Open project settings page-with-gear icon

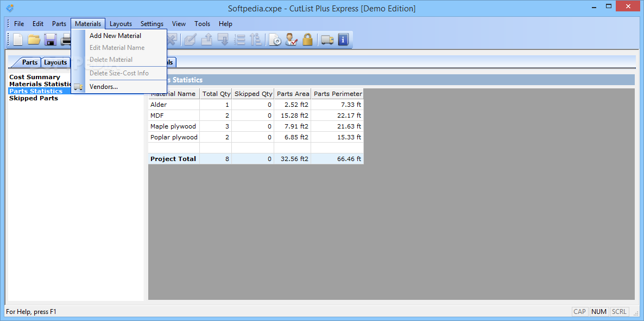[275, 40]
